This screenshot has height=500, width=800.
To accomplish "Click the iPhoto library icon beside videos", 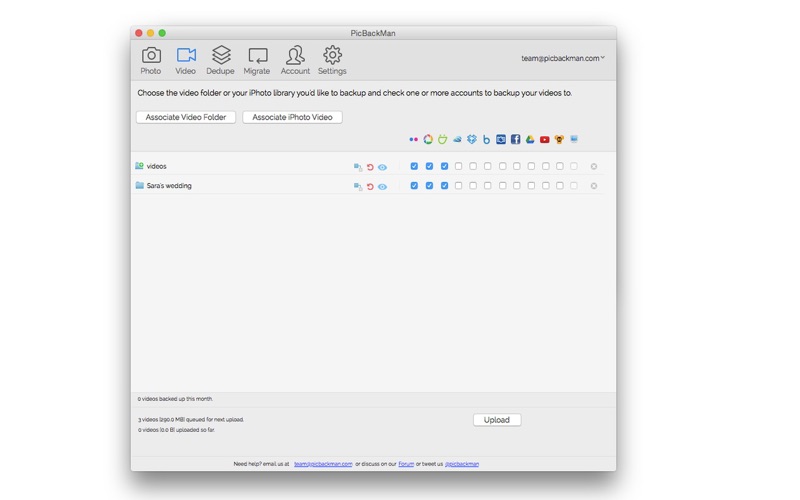I will [x=139, y=166].
